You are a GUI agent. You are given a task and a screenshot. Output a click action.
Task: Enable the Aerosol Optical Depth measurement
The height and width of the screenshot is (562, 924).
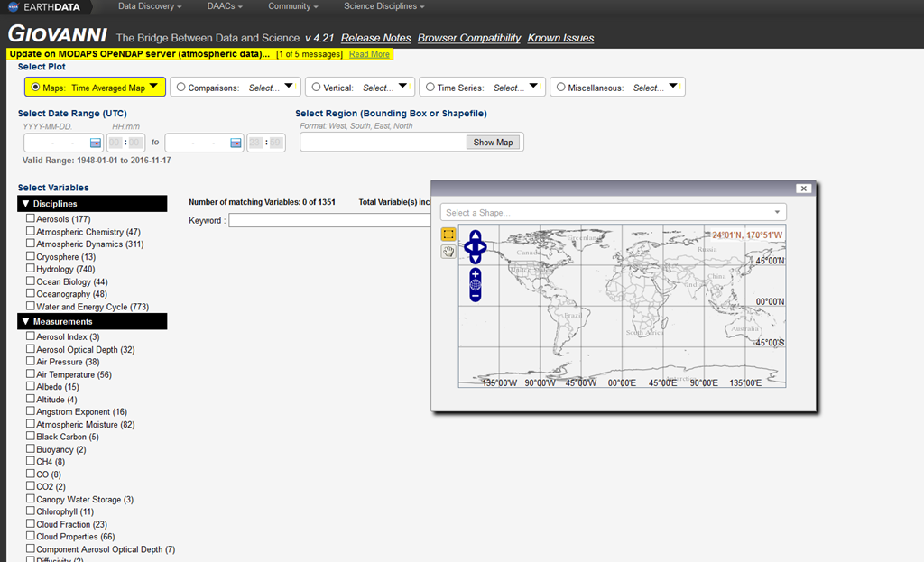coord(30,349)
